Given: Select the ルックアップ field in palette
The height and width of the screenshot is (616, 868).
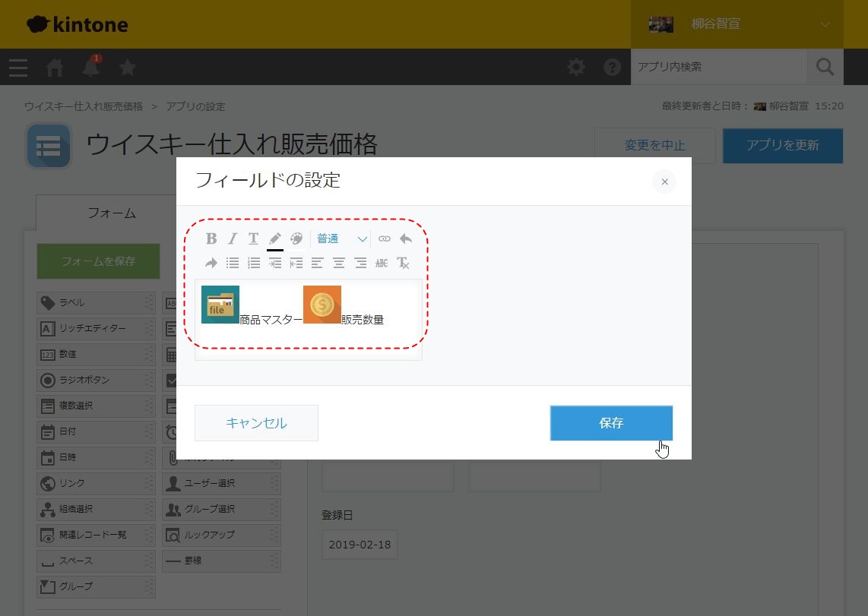Looking at the screenshot, I should [x=221, y=535].
